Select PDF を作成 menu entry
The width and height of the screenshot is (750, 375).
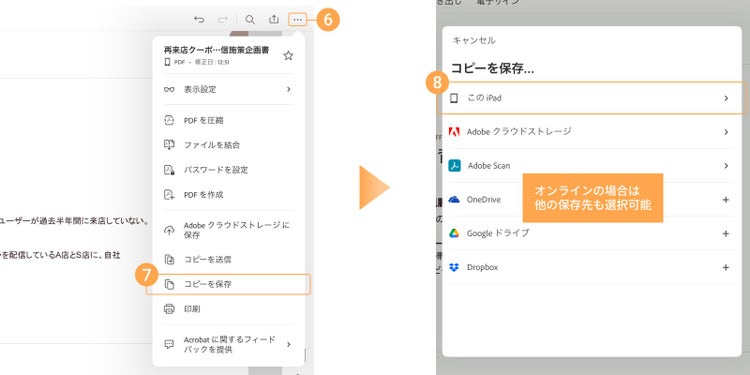pos(228,195)
